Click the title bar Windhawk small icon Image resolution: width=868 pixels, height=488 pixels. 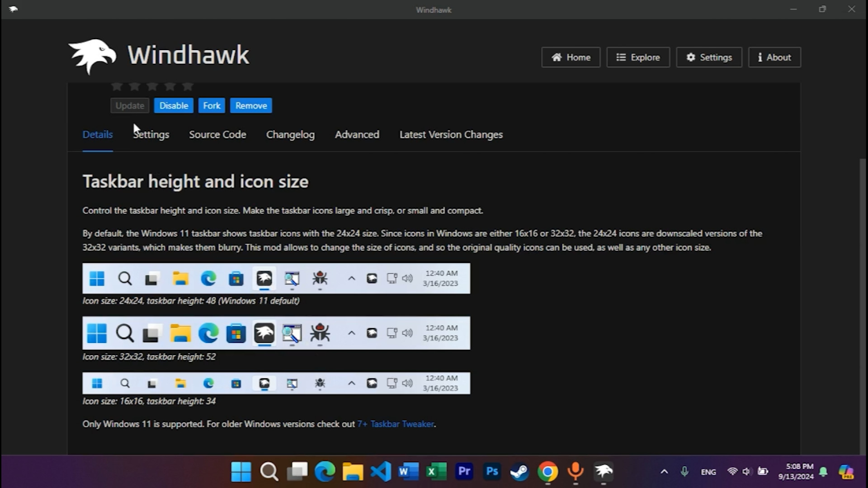[x=13, y=9]
